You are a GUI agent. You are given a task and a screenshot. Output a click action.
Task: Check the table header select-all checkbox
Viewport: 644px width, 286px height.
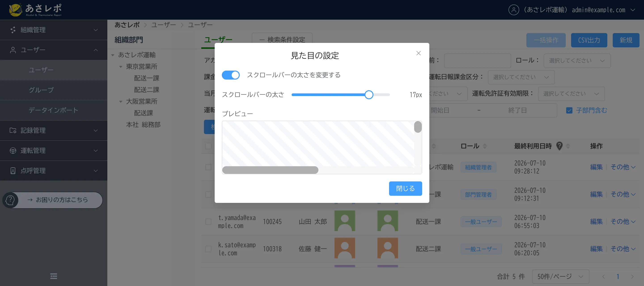(x=208, y=146)
